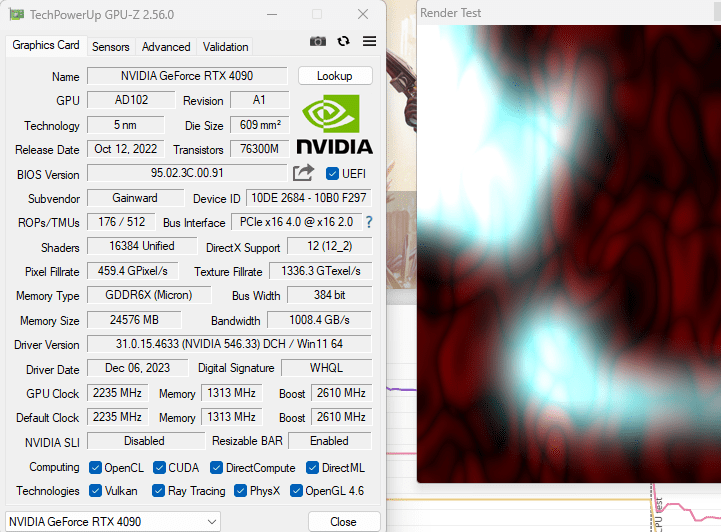The image size is (721, 532).
Task: Open the hamburger menu icon
Action: [x=369, y=41]
